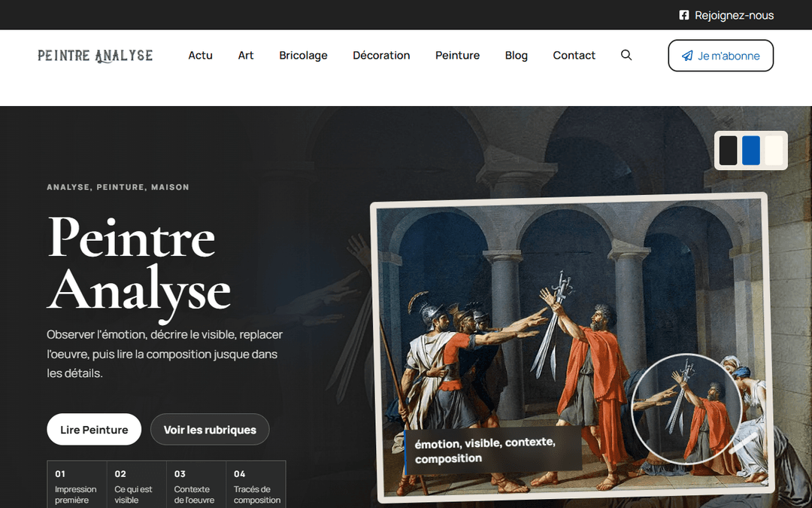
Task: Click the émotion, visible, contexte, composition caption
Action: pos(492,451)
